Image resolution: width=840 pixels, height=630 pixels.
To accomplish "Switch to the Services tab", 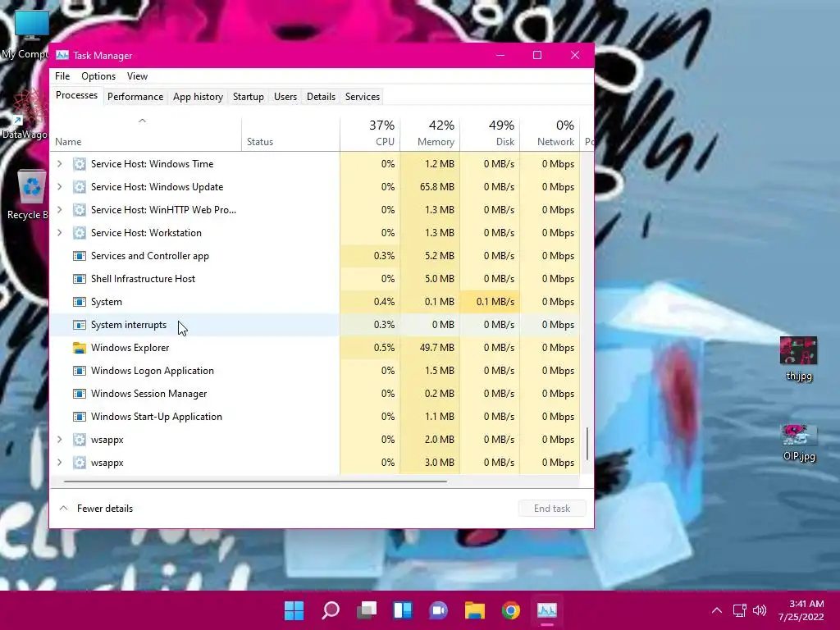I will (x=362, y=97).
